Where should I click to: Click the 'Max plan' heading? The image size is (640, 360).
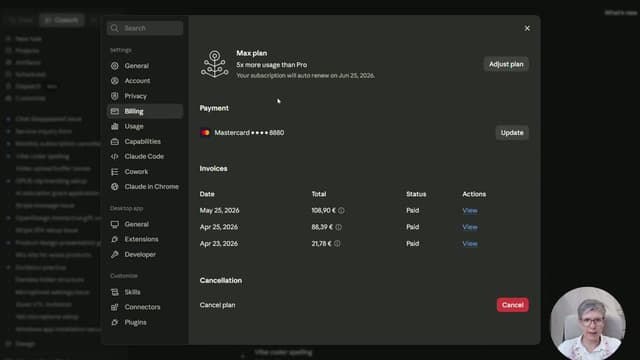251,53
